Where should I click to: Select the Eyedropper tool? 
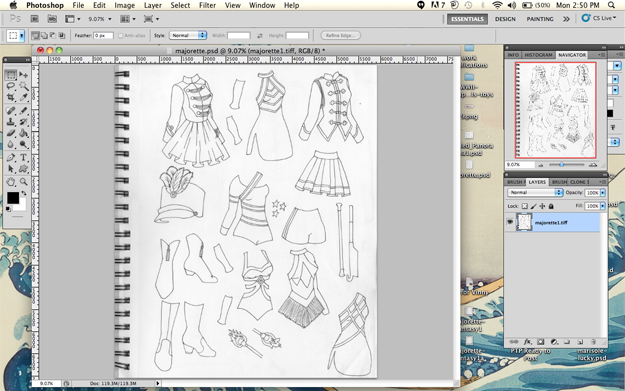click(x=24, y=97)
